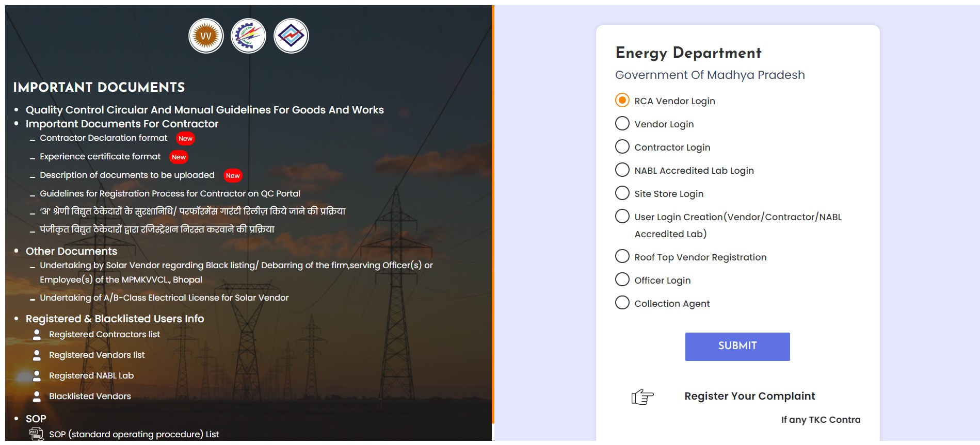Image resolution: width=980 pixels, height=445 pixels.
Task: Choose the Contractor Login radio button
Action: click(x=622, y=147)
